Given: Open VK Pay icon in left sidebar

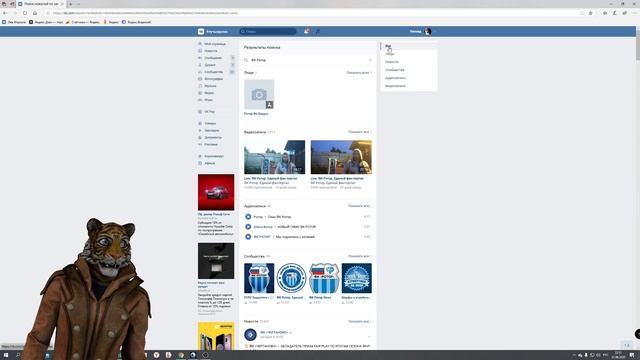Looking at the screenshot, I should pyautogui.click(x=200, y=111).
